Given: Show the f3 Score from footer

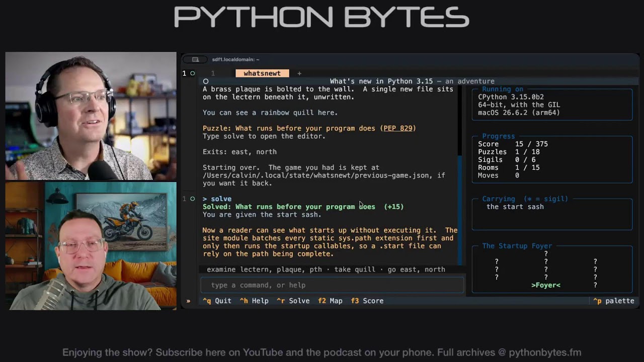Looking at the screenshot, I should pyautogui.click(x=367, y=301).
